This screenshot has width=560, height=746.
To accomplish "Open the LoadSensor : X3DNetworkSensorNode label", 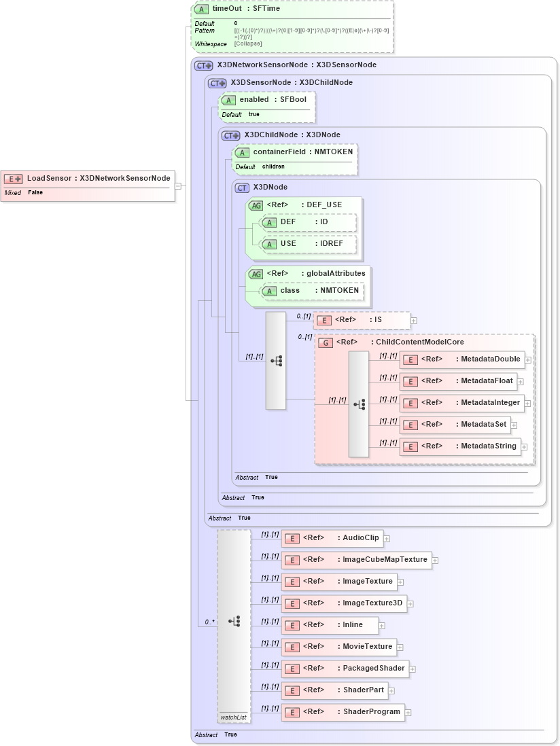I will coord(99,178).
